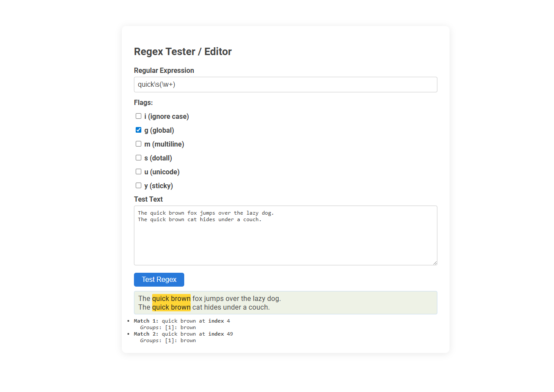Click the Regex Tester / Editor heading
The width and height of the screenshot is (554, 392).
click(183, 51)
